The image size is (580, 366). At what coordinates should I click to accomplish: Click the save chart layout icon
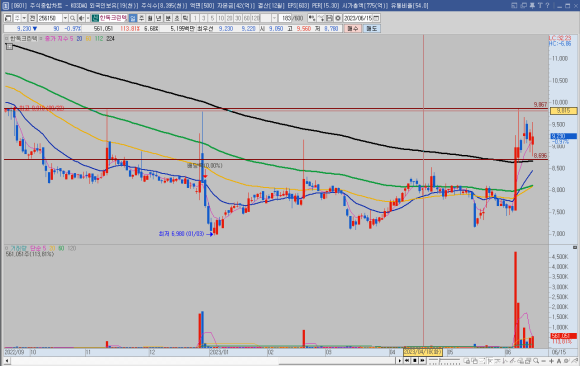[x=329, y=18]
